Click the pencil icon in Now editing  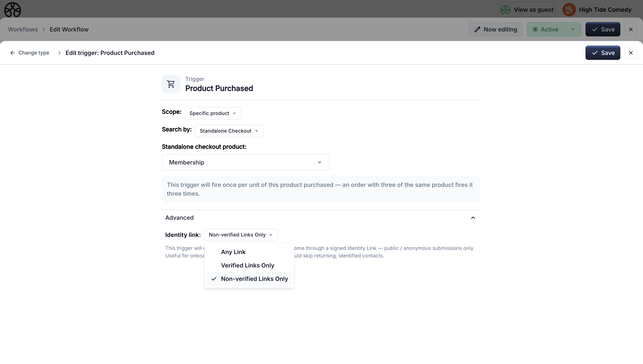point(477,30)
